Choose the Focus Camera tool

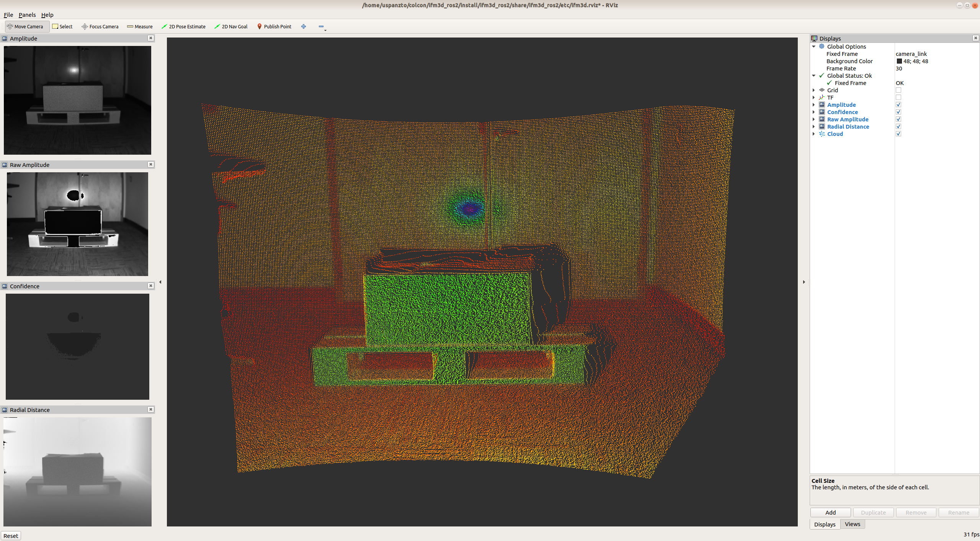point(100,26)
